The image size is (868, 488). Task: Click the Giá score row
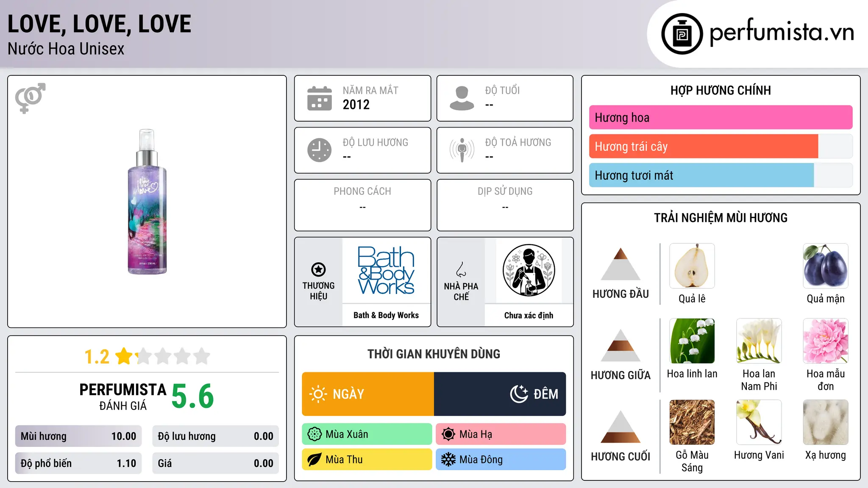(x=216, y=463)
